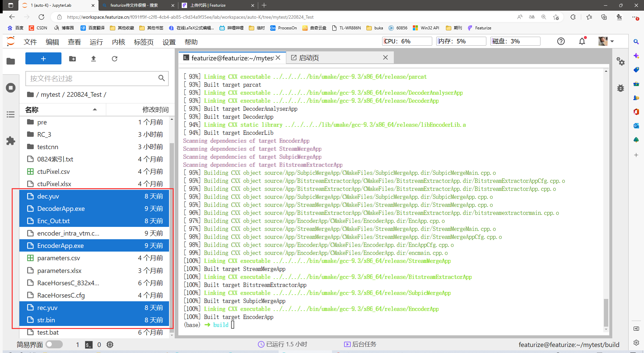This screenshot has height=353, width=644.
Task: Open the help question mark icon
Action: [561, 41]
